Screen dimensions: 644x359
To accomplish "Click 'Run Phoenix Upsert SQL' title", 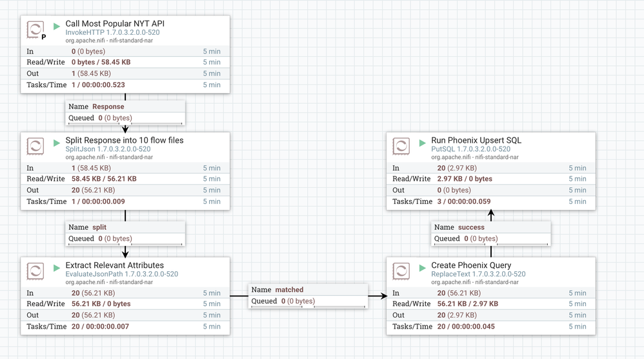I will click(x=476, y=140).
